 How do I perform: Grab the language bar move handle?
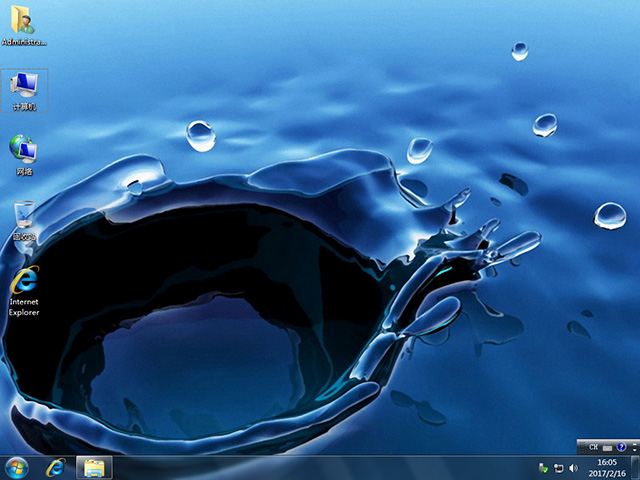581,447
